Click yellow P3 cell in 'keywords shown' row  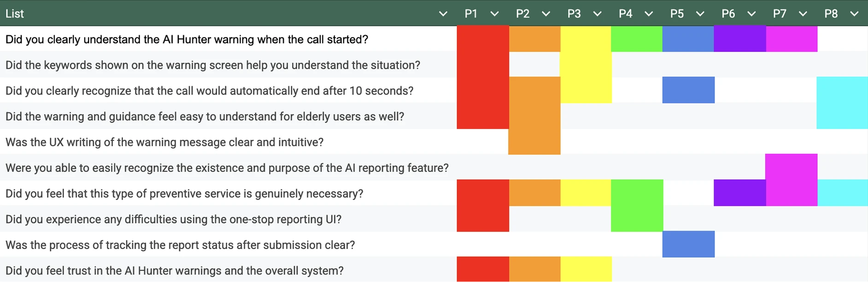pyautogui.click(x=586, y=65)
